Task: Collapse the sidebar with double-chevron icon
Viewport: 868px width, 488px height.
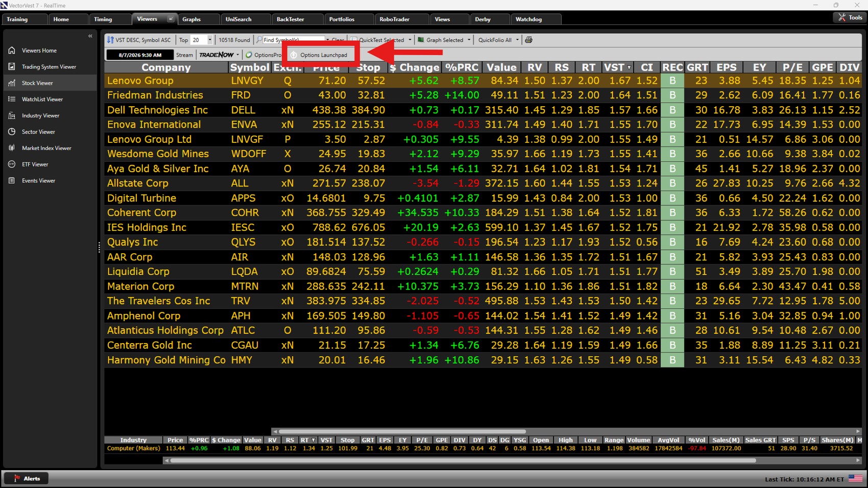Action: [x=90, y=36]
